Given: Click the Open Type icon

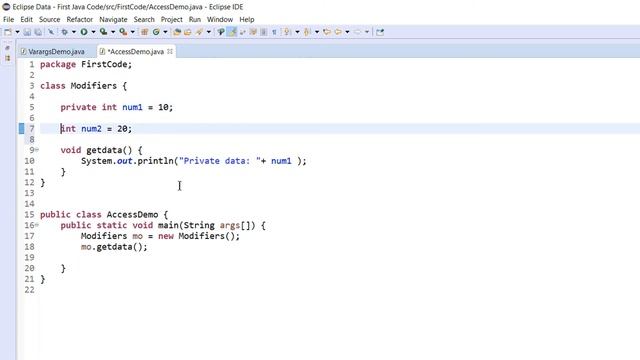Looking at the screenshot, I should point(177,32).
